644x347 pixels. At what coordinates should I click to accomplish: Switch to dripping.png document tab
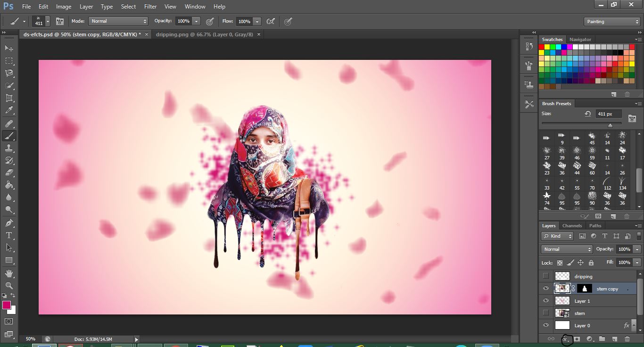tap(205, 34)
